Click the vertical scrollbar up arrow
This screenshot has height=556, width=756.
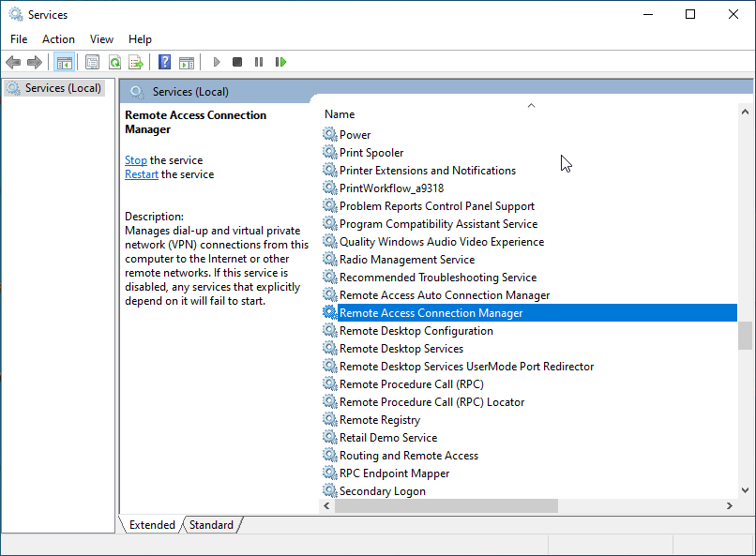point(745,112)
